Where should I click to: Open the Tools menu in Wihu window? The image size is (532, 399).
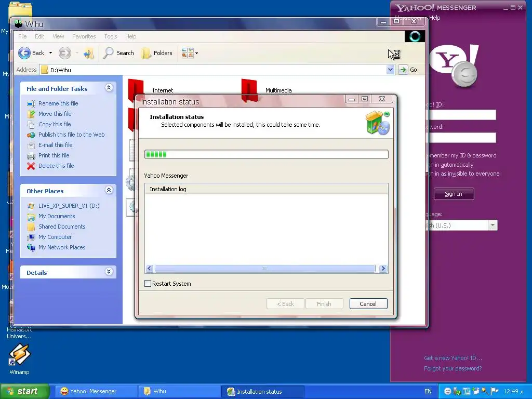[x=110, y=36]
